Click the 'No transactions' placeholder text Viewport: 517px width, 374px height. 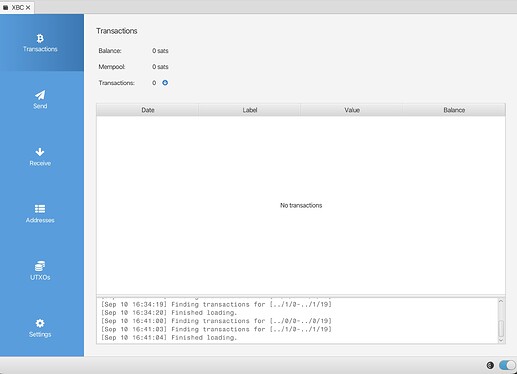pos(301,205)
